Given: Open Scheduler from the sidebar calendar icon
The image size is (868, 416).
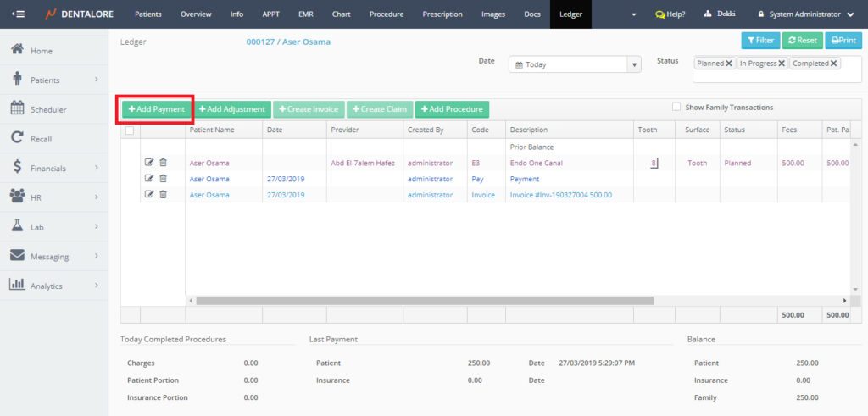Looking at the screenshot, I should (17, 109).
